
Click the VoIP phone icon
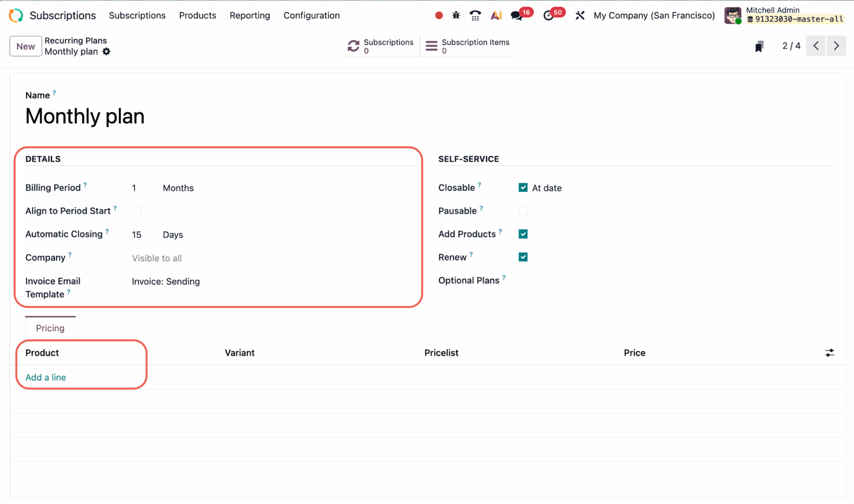click(x=475, y=16)
